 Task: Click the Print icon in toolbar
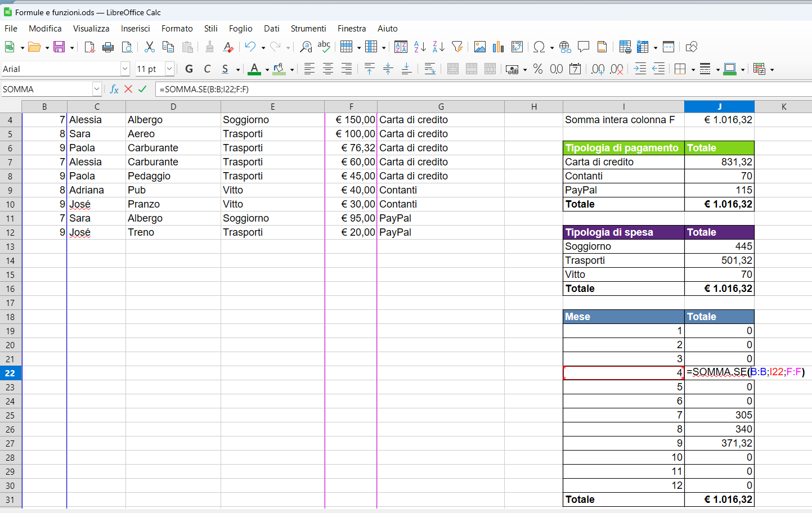pyautogui.click(x=108, y=47)
